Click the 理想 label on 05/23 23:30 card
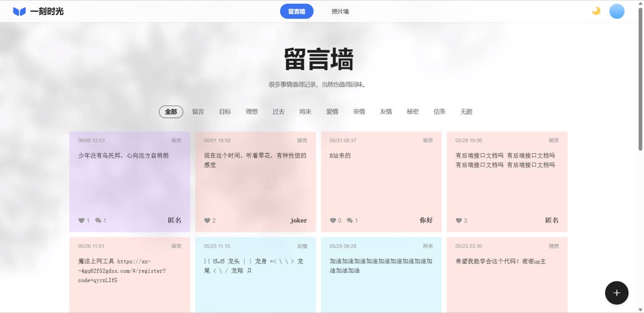644x313 pixels. click(553, 246)
